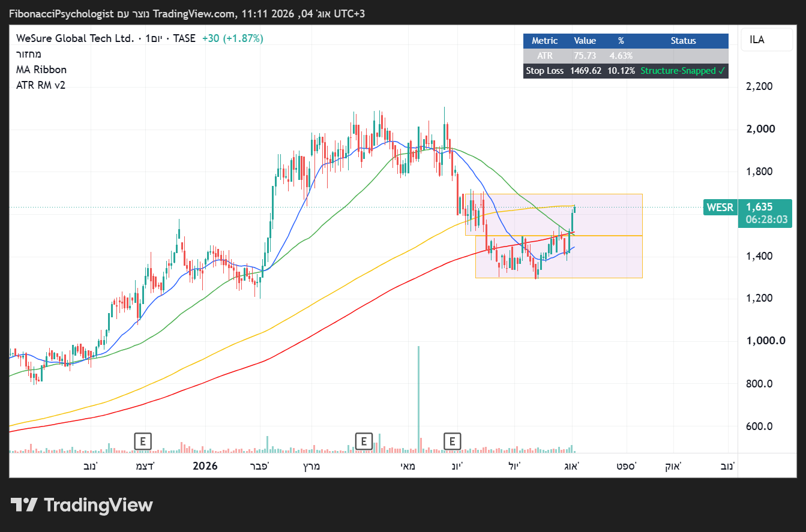The height and width of the screenshot is (532, 806).
Task: Click the ATR percent 4.63%
Action: pyautogui.click(x=621, y=56)
